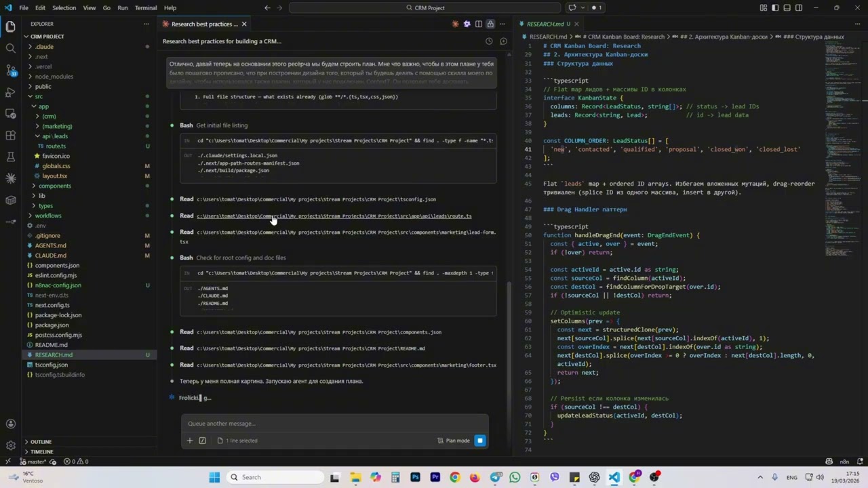Image resolution: width=868 pixels, height=488 pixels.
Task: Open the File menu
Action: point(24,7)
